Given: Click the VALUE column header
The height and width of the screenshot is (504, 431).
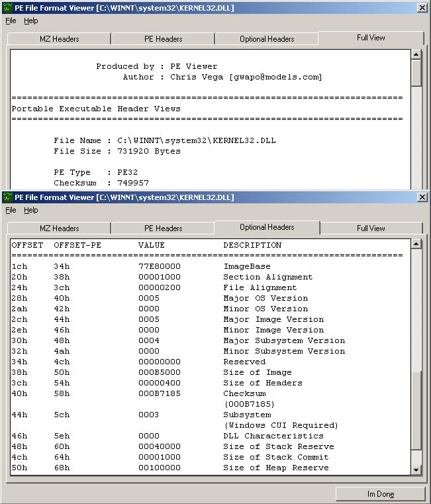Looking at the screenshot, I should (152, 245).
